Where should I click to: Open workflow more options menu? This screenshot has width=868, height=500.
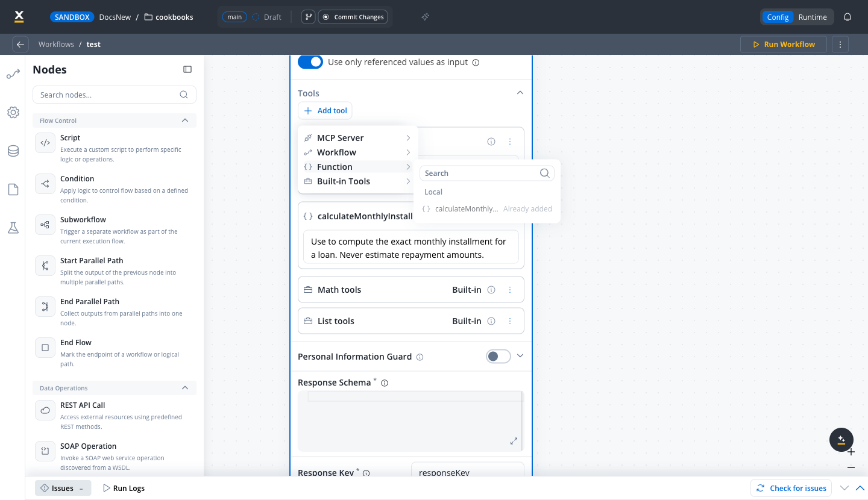click(x=840, y=45)
